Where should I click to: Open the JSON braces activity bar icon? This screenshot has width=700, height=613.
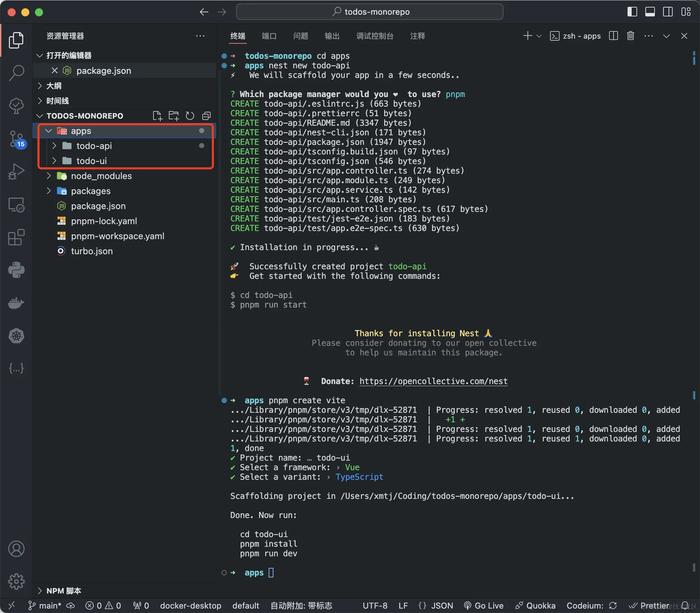click(16, 368)
